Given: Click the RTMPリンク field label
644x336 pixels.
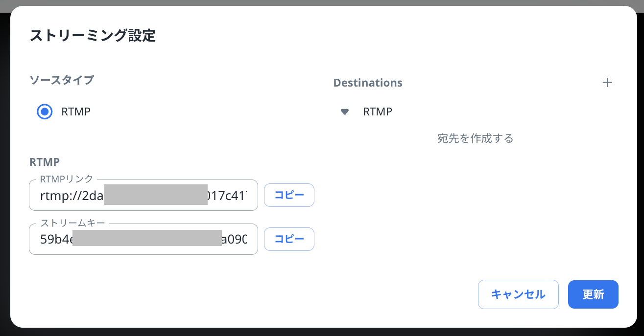Looking at the screenshot, I should click(x=67, y=179).
